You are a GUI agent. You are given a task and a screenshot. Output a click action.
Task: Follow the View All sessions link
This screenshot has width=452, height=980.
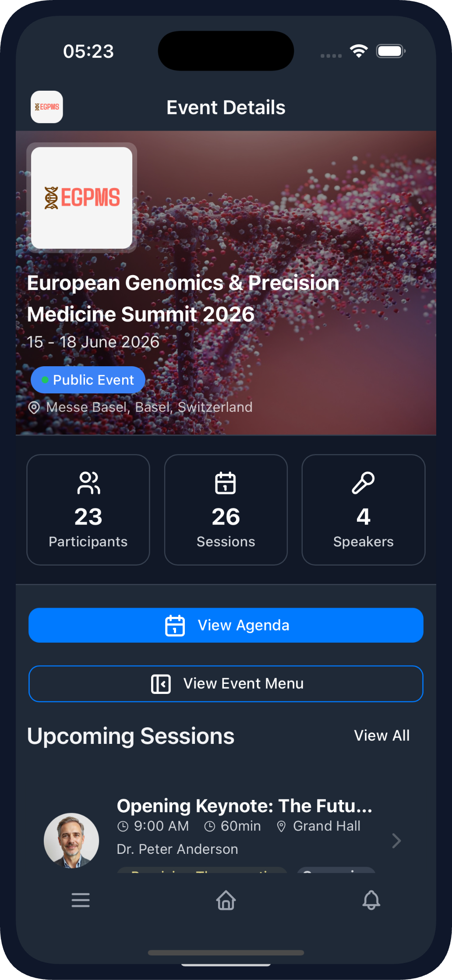(382, 736)
